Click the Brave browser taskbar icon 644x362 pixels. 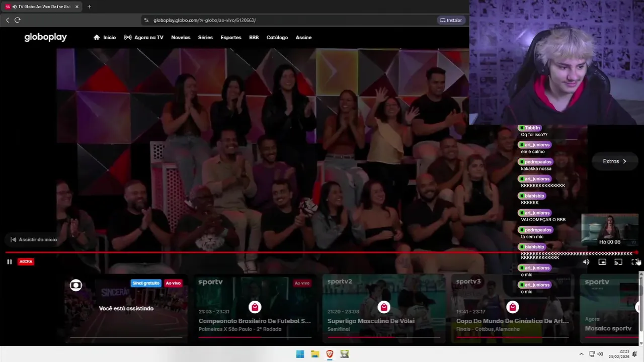click(330, 354)
